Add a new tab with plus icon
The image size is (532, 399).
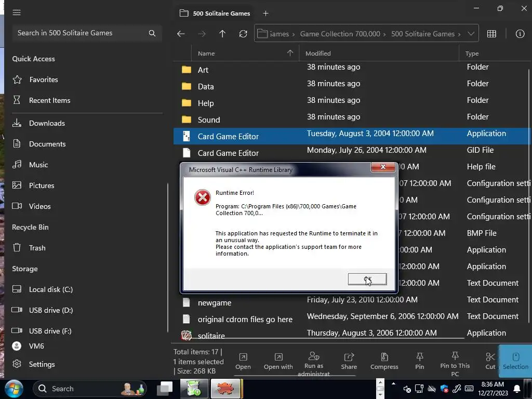265,13
